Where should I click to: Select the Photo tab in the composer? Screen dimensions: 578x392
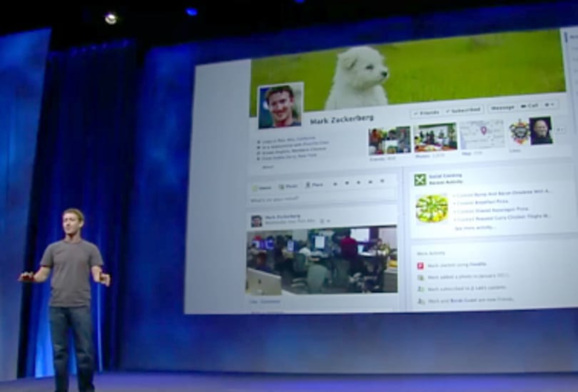[x=288, y=186]
